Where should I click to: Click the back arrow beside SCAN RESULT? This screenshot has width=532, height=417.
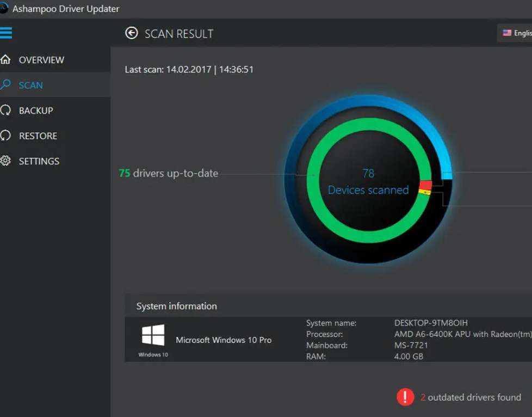132,33
